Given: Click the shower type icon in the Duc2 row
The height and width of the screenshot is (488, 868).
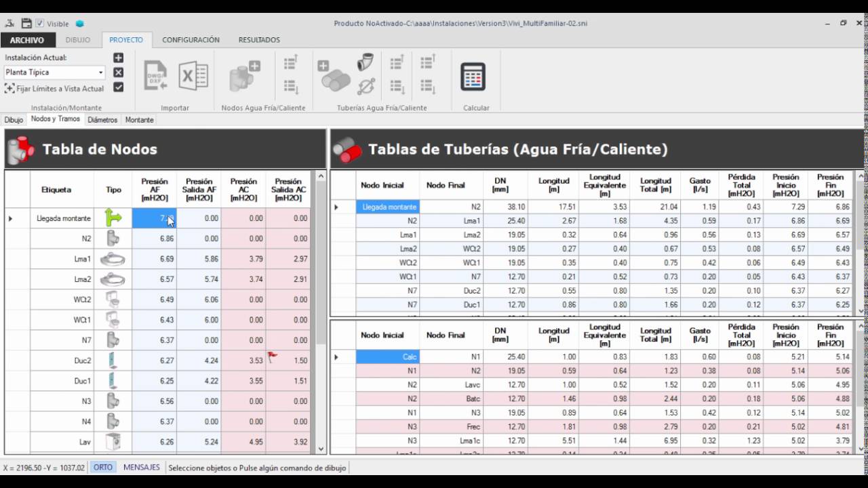Looking at the screenshot, I should tap(113, 361).
